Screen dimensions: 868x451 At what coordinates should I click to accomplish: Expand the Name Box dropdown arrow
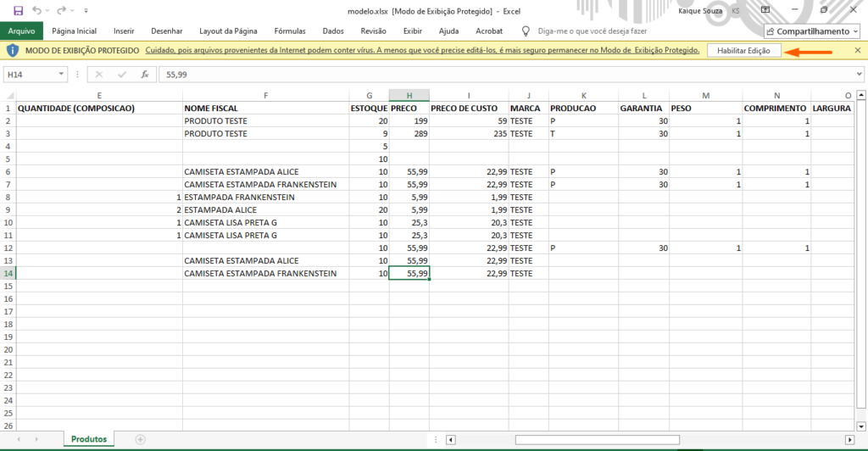(x=62, y=75)
